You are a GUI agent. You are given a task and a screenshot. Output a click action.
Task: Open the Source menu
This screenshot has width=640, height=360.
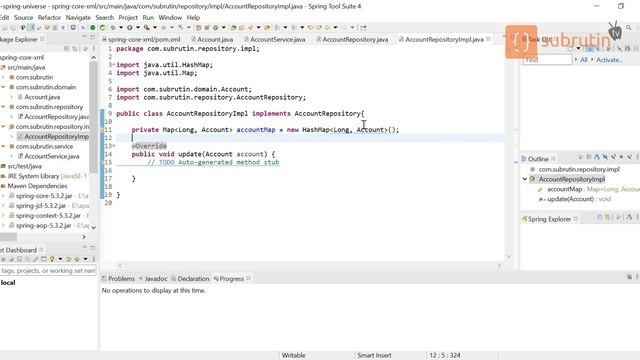(x=23, y=18)
